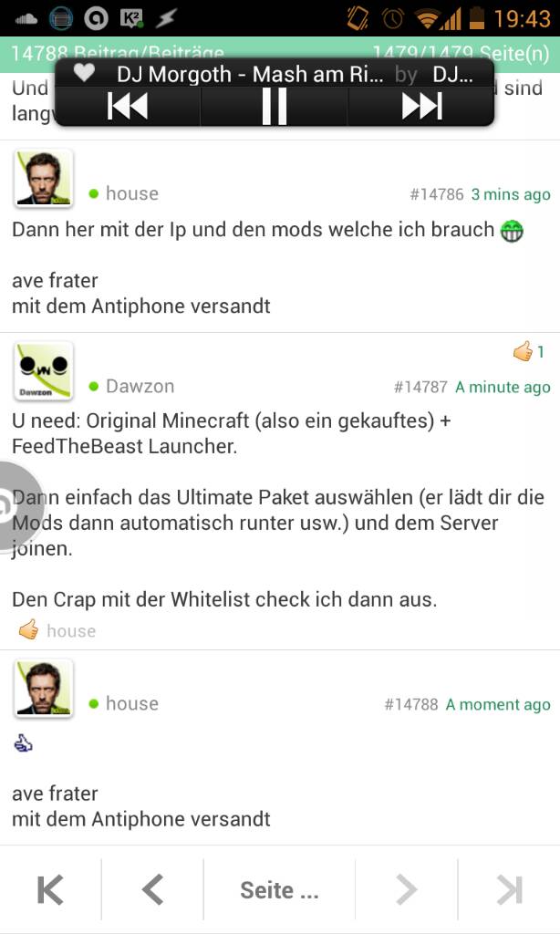
Task: Open the Seite ... page selector
Action: click(x=279, y=890)
